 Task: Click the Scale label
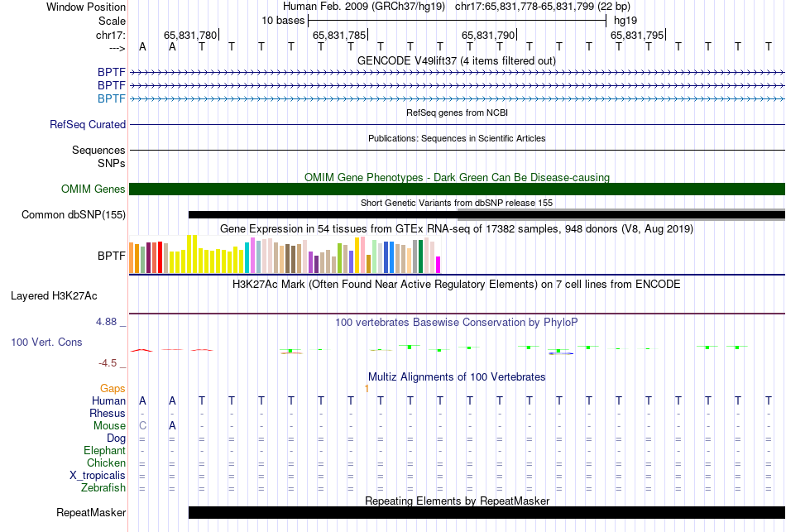coord(113,21)
